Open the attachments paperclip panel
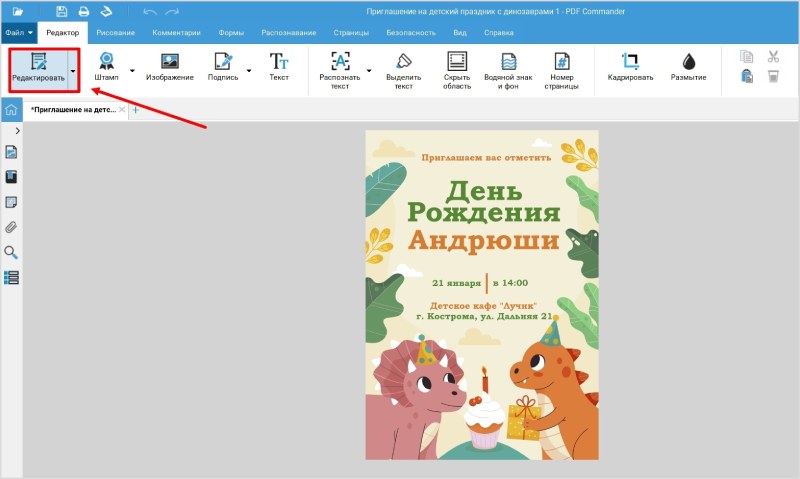The height and width of the screenshot is (479, 800). (x=12, y=227)
